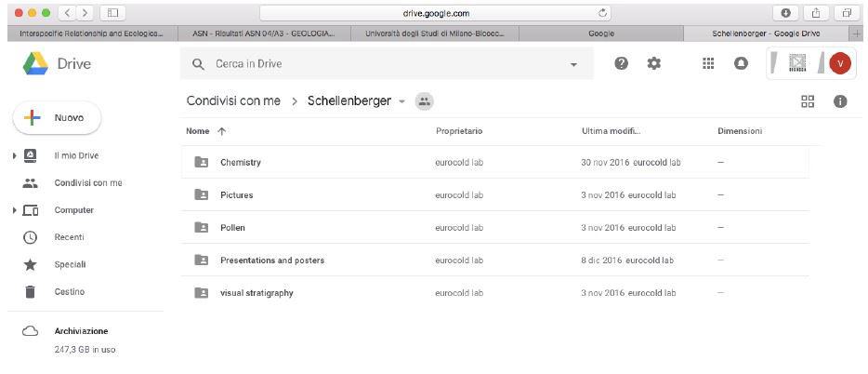Open Safari downloads icon
Screen dimensions: 868x374
(x=785, y=13)
